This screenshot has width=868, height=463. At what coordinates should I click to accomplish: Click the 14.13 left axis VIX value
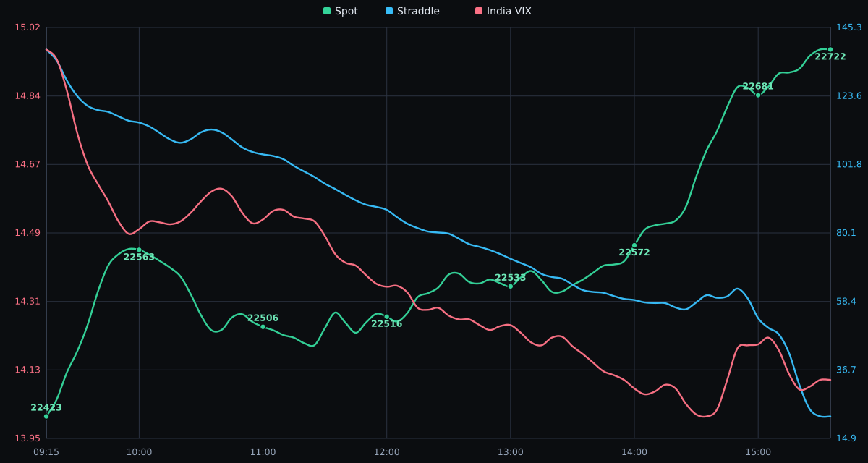click(x=27, y=370)
